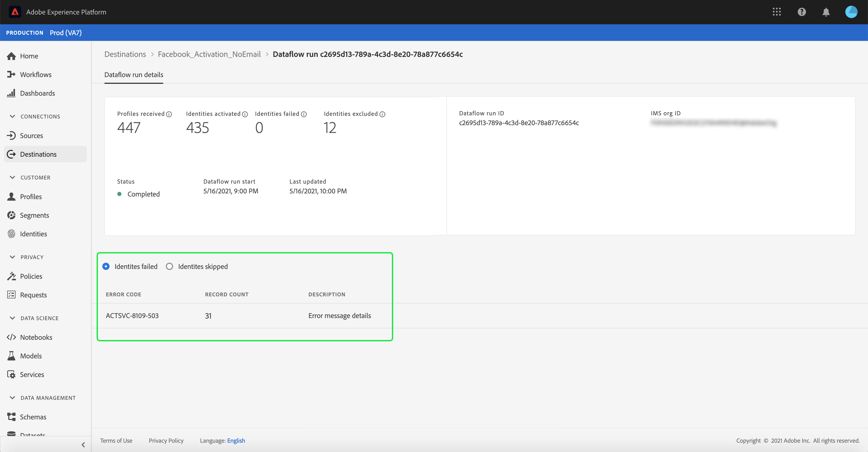This screenshot has width=868, height=452.
Task: Click the Identities excluded info icon
Action: tap(382, 114)
